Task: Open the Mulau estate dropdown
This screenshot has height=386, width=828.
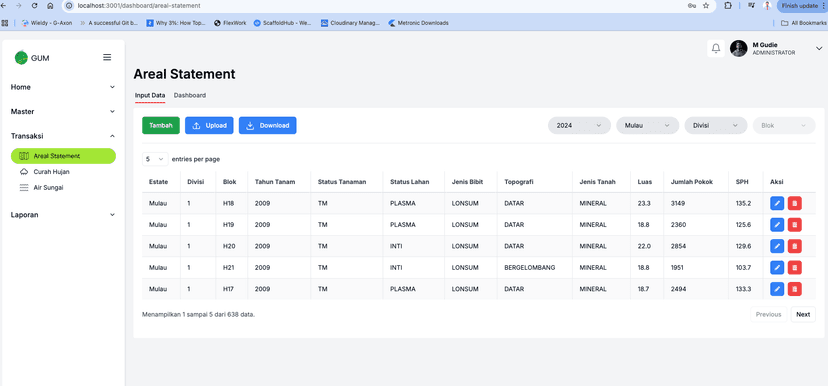Action: coord(647,125)
